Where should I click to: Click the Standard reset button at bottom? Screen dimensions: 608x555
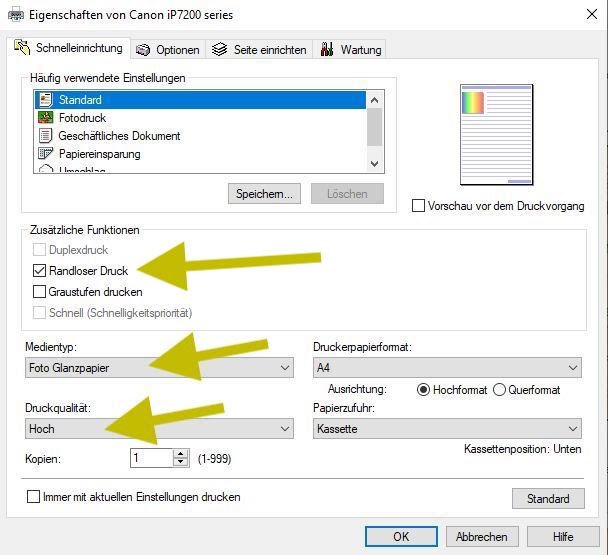(548, 498)
